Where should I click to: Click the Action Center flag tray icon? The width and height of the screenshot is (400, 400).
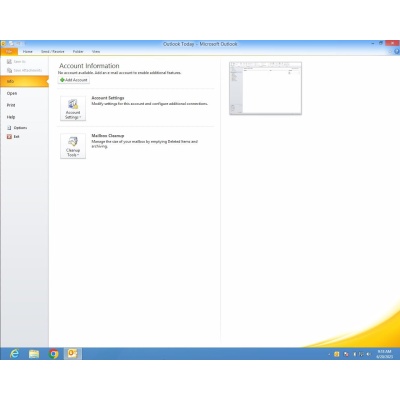(x=346, y=354)
